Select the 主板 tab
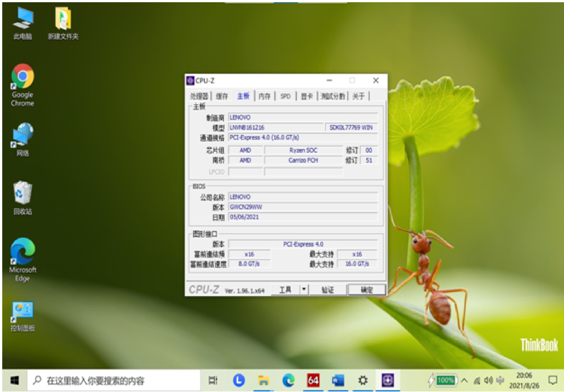Image resolution: width=564 pixels, height=392 pixels. click(243, 96)
